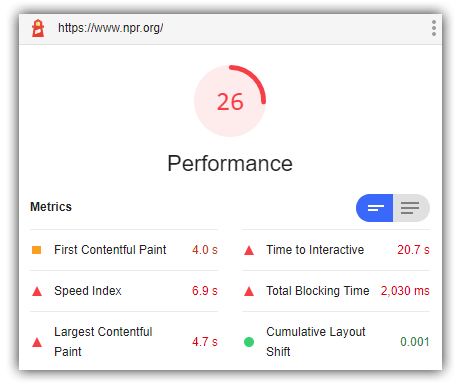Click red triangle beside Time to Interactive
The width and height of the screenshot is (459, 386).
249,250
